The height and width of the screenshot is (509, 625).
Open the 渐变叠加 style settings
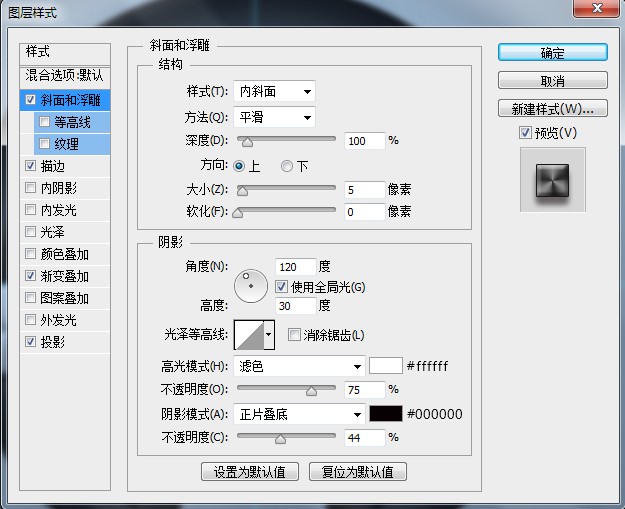(x=65, y=276)
